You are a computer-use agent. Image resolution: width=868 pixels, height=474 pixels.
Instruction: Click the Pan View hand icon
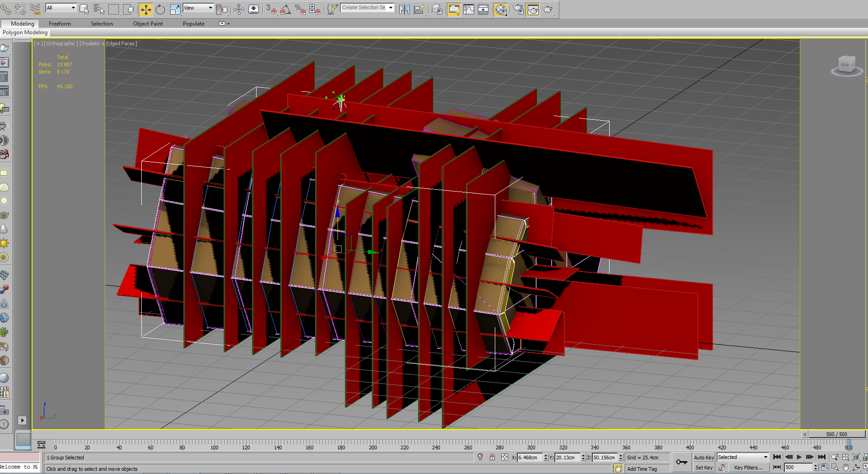click(x=846, y=467)
